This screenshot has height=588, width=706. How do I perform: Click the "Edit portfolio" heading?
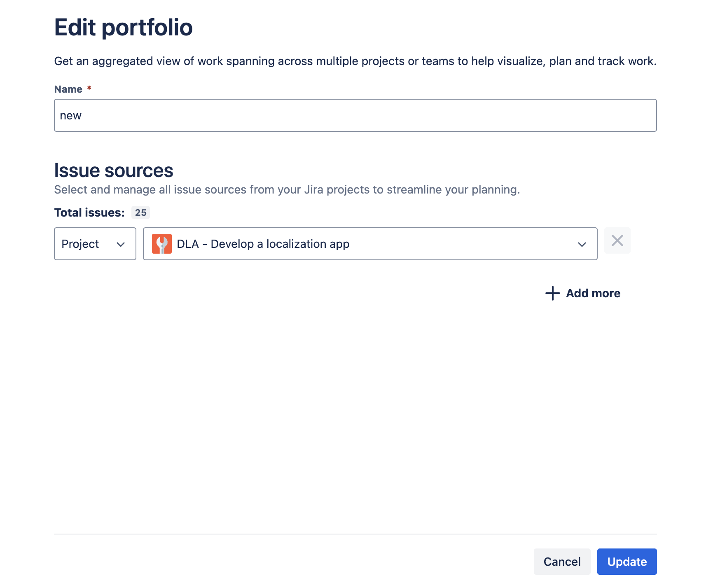coord(124,27)
